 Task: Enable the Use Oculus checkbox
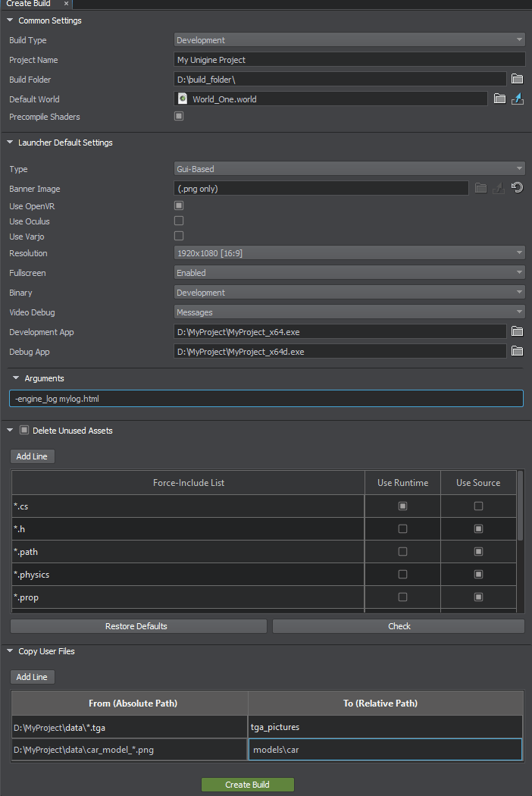(x=179, y=221)
